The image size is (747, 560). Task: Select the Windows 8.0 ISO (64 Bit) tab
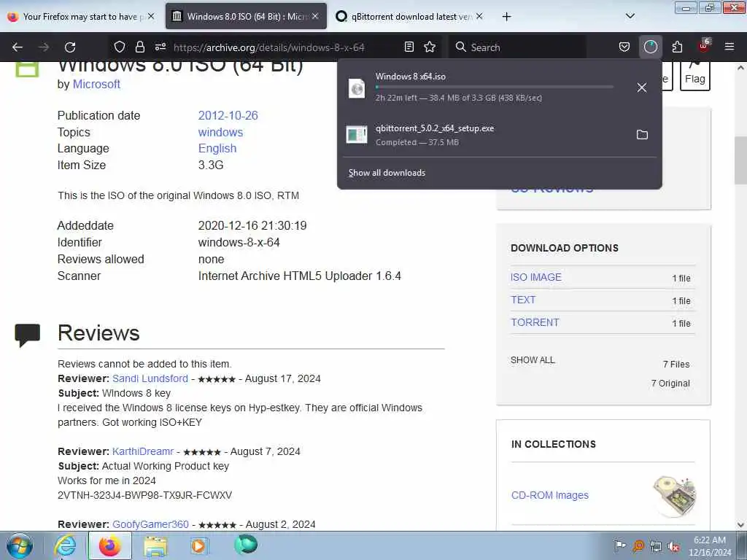pyautogui.click(x=246, y=16)
